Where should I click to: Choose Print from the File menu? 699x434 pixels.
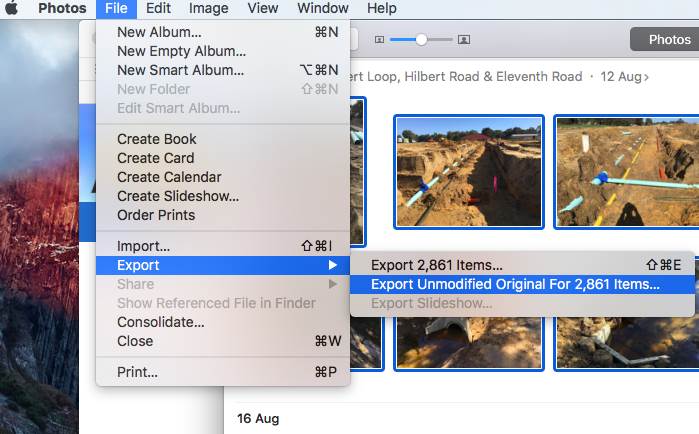point(138,372)
